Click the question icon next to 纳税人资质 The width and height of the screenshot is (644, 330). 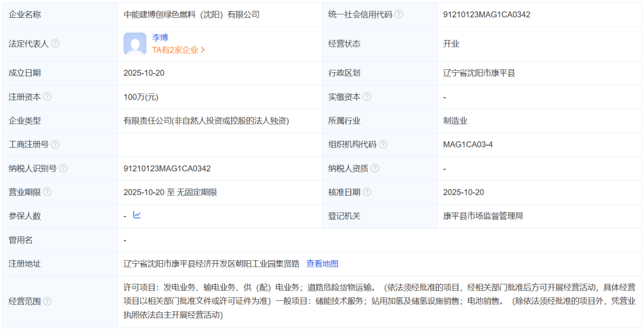(375, 168)
